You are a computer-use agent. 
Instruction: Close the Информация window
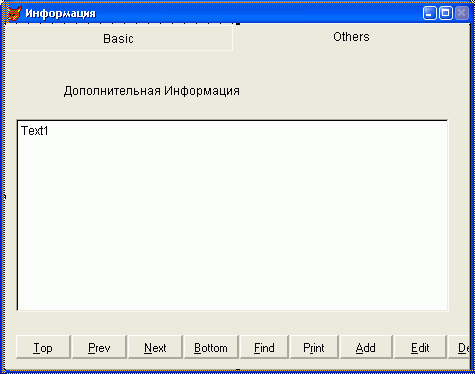[x=462, y=13]
